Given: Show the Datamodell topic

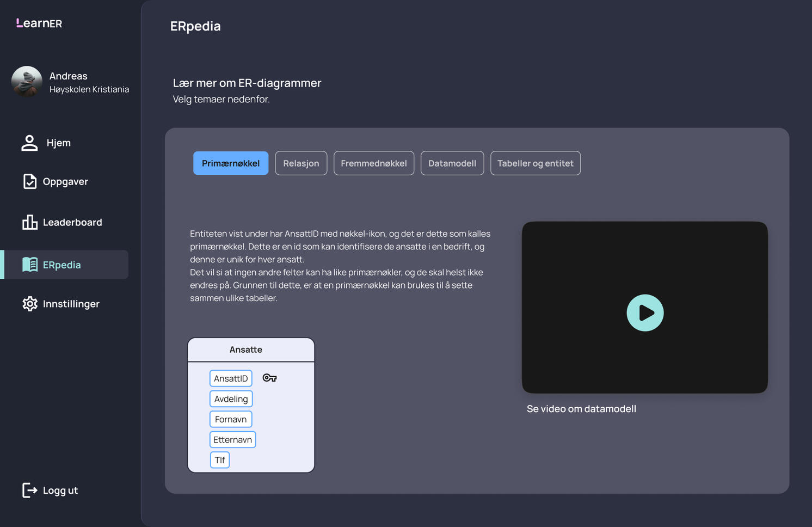Looking at the screenshot, I should point(452,163).
